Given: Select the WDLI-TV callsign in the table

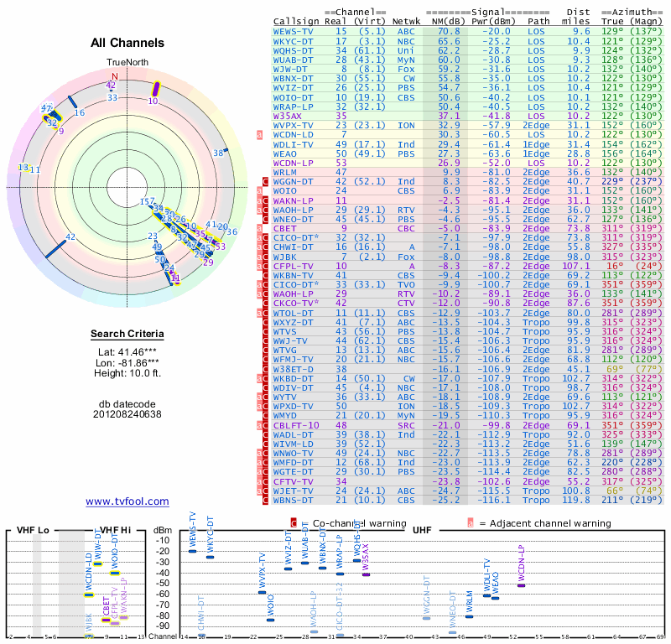Looking at the screenshot, I should click(293, 144).
